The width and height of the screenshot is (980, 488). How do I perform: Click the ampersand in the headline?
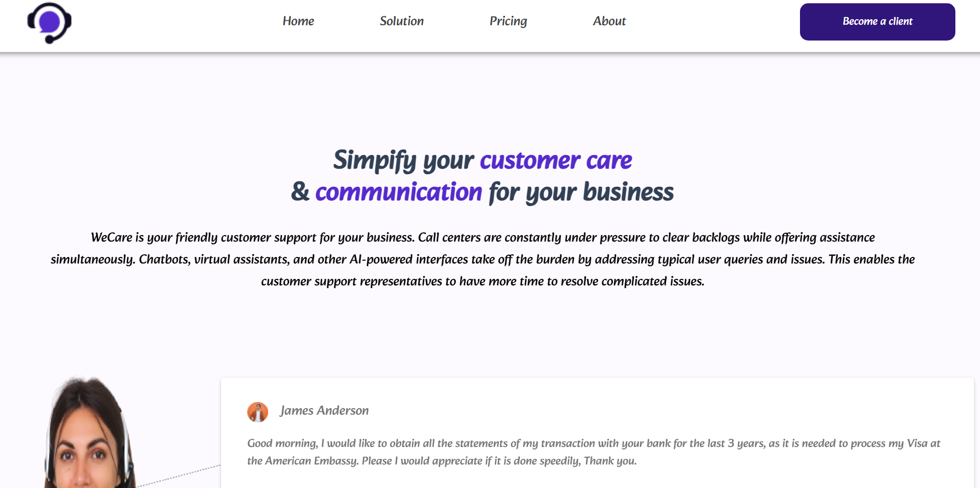click(x=300, y=192)
